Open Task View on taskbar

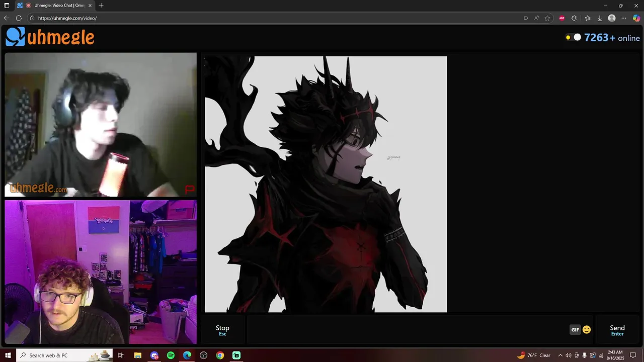click(121, 355)
